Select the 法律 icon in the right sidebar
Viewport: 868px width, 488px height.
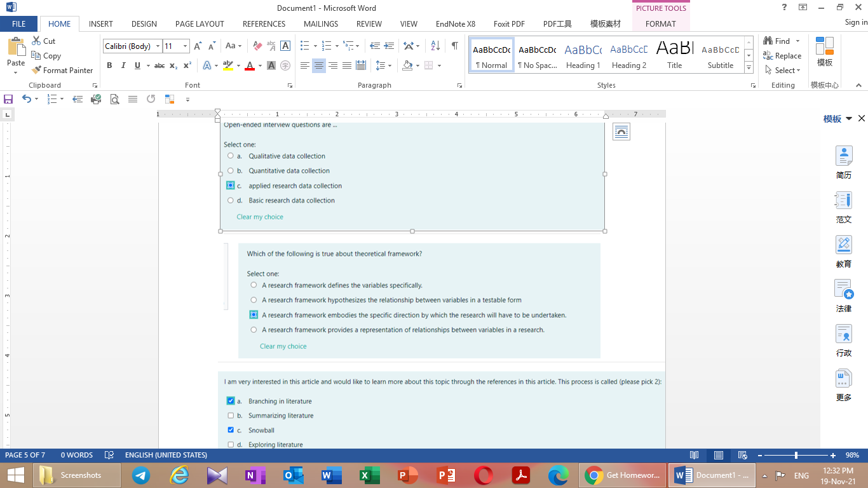[843, 289]
